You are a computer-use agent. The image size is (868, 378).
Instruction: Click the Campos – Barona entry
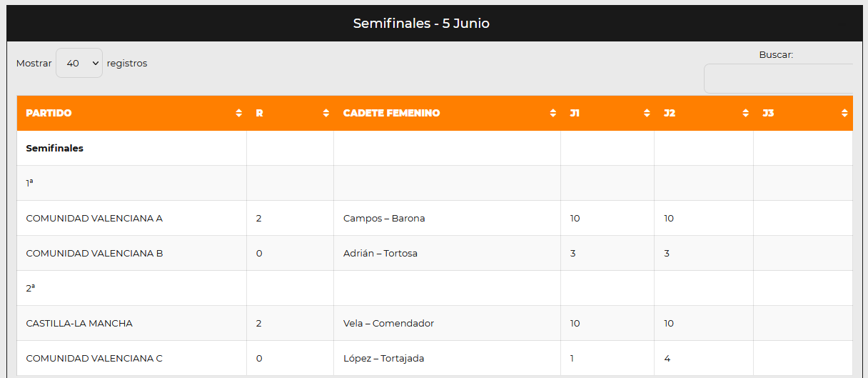tap(384, 218)
